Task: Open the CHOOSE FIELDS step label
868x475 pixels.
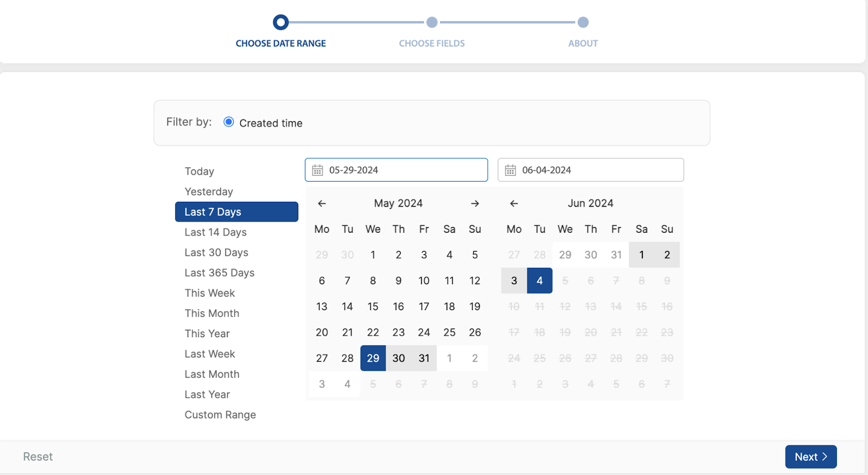Action: 432,43
